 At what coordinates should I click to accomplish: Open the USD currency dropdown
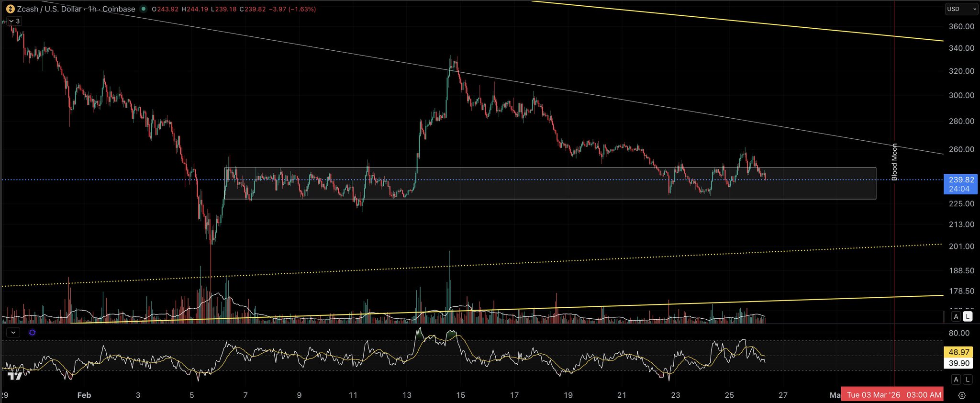961,9
